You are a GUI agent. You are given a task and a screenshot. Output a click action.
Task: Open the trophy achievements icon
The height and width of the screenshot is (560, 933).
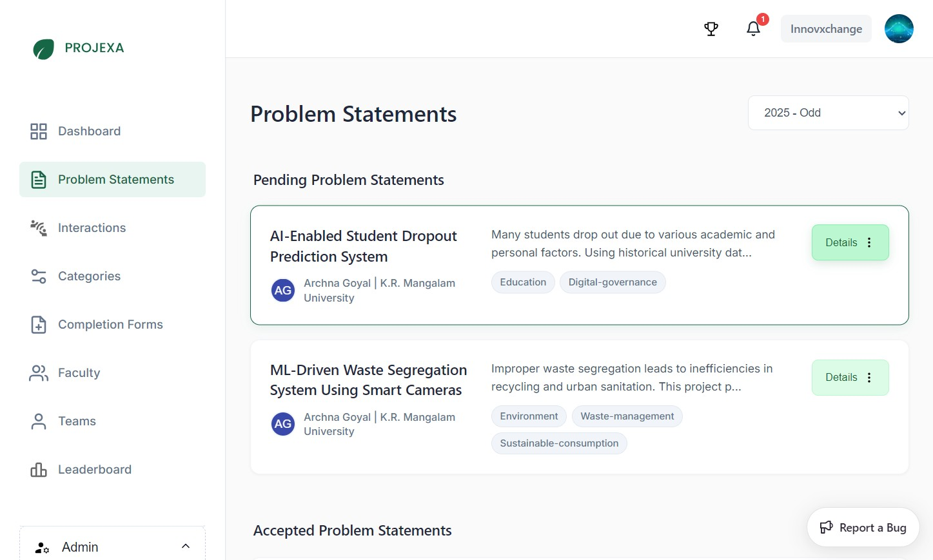(x=711, y=28)
